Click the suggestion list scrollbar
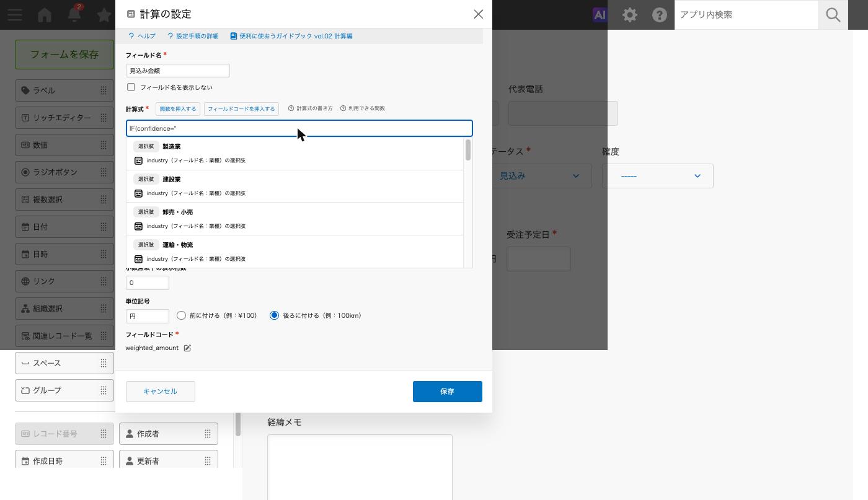868x500 pixels. [467, 150]
